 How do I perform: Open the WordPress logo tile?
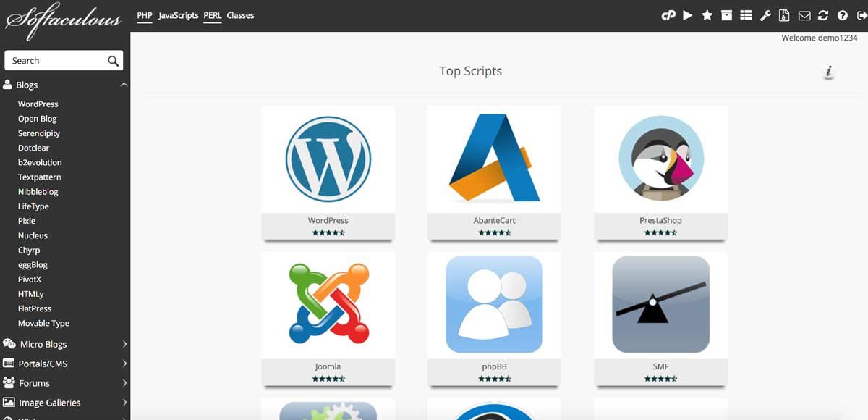(328, 159)
